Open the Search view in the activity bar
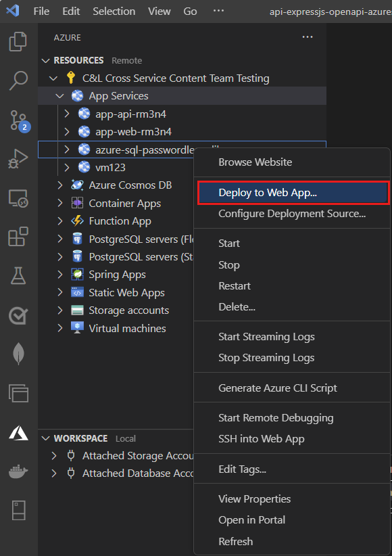Screen dimensions: 392x556 pos(18,80)
